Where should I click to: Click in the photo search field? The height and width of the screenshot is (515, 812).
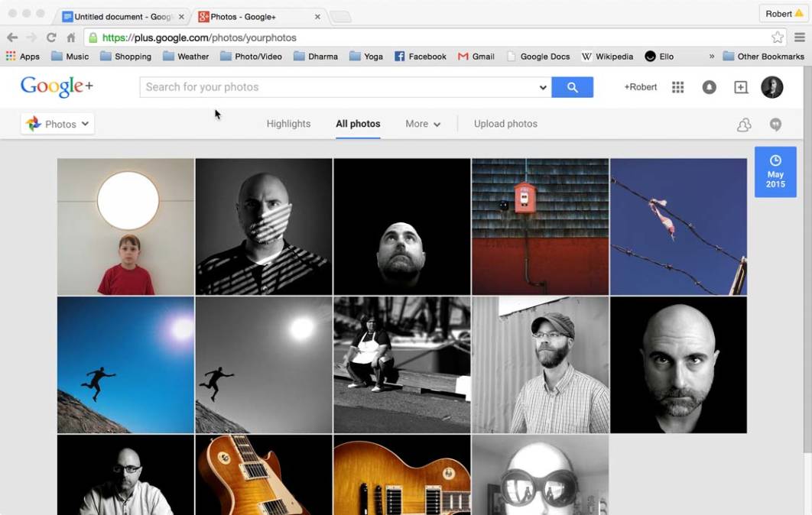336,87
